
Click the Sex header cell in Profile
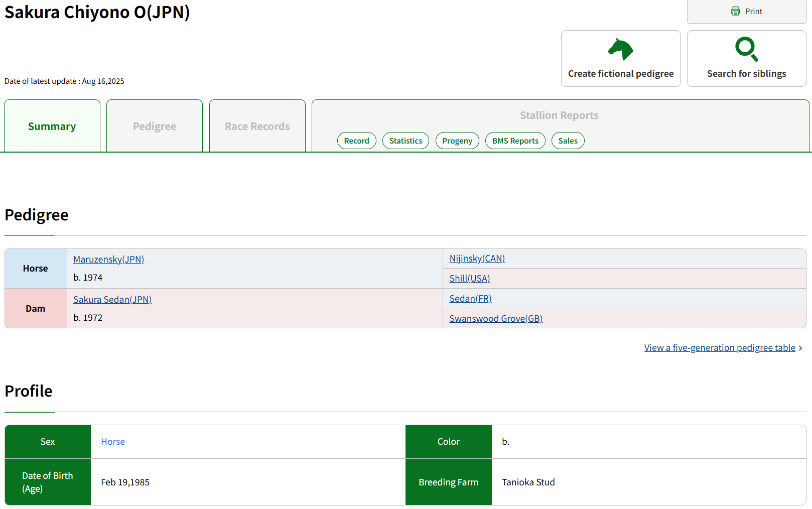tap(48, 442)
